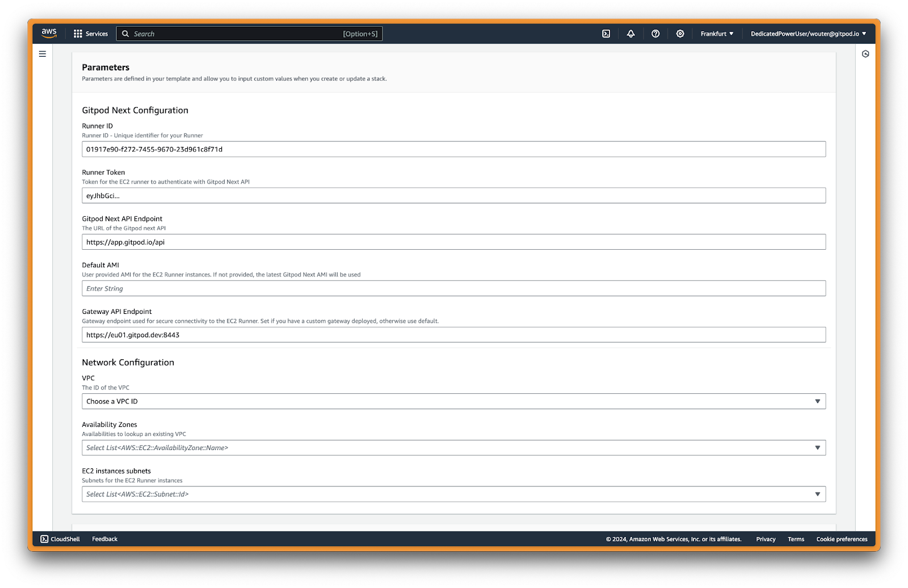Viewport: 908px width, 588px height.
Task: Open the notifications bell
Action: 630,34
